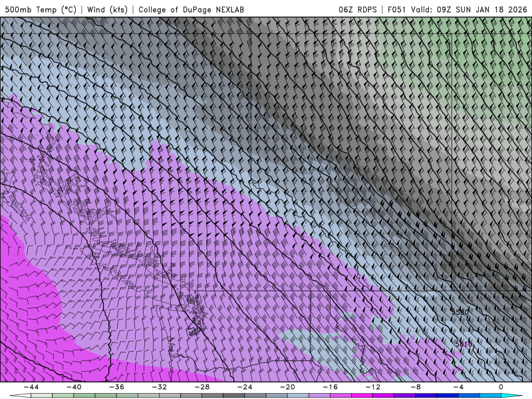Click the '06Z RDPS' model label
The height and width of the screenshot is (399, 532).
(x=357, y=9)
